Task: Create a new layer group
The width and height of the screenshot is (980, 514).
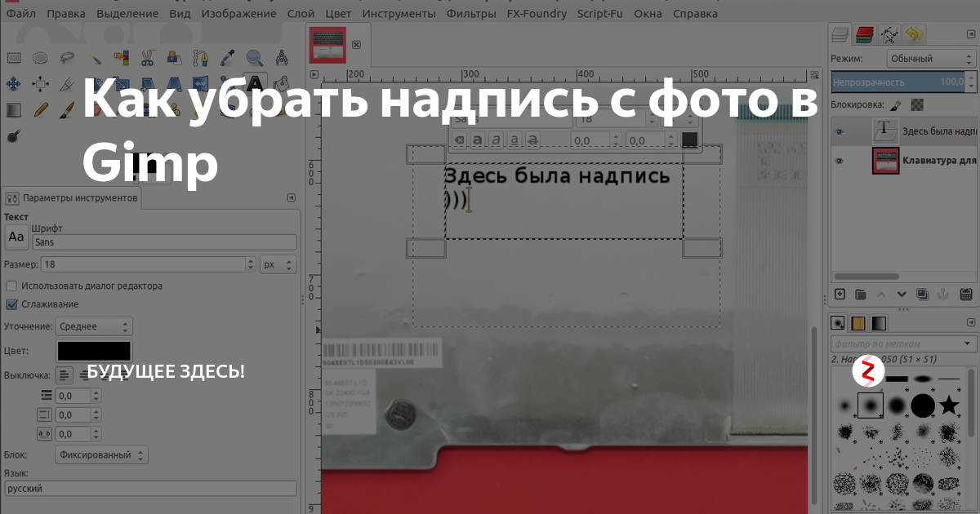Action: (861, 295)
